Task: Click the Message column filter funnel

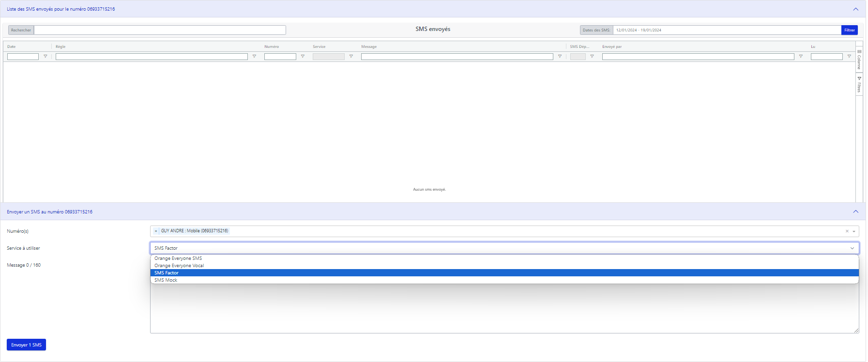Action: 560,57
